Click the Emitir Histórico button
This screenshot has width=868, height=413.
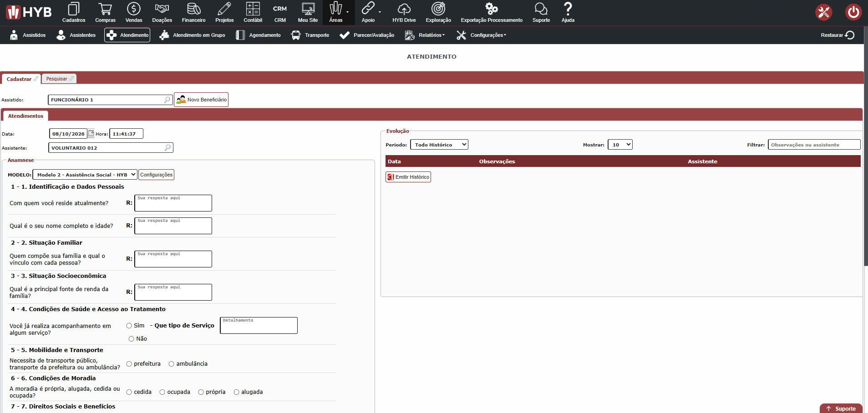408,177
